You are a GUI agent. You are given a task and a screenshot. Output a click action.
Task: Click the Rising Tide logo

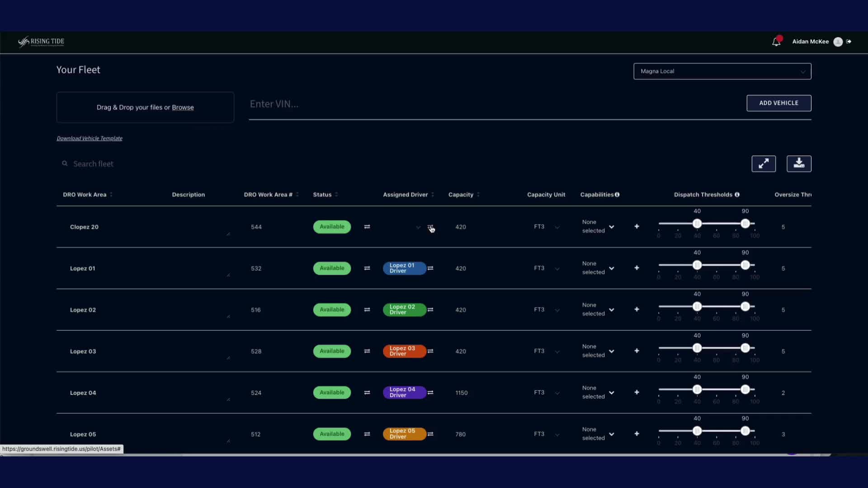(x=41, y=42)
